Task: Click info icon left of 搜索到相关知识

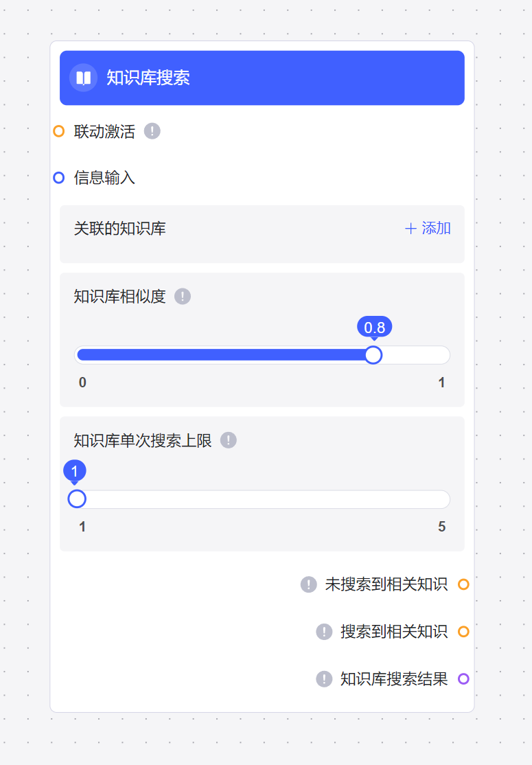Action: pyautogui.click(x=324, y=632)
